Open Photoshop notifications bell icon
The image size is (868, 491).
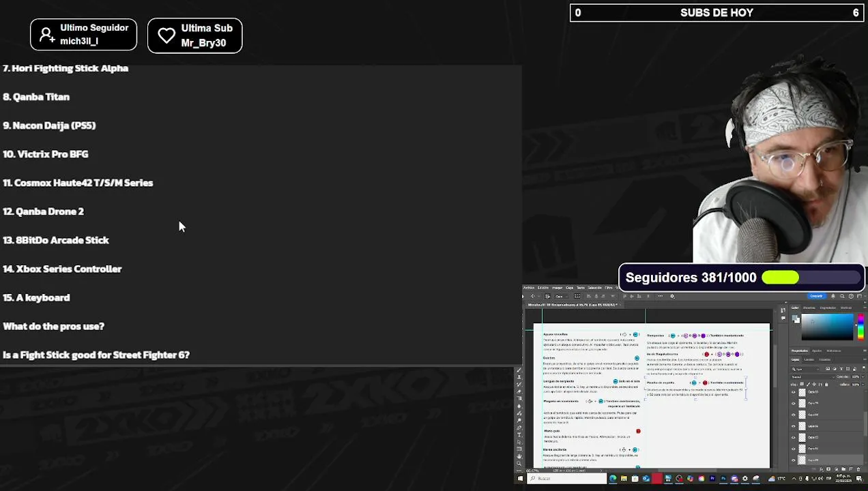[x=833, y=296]
